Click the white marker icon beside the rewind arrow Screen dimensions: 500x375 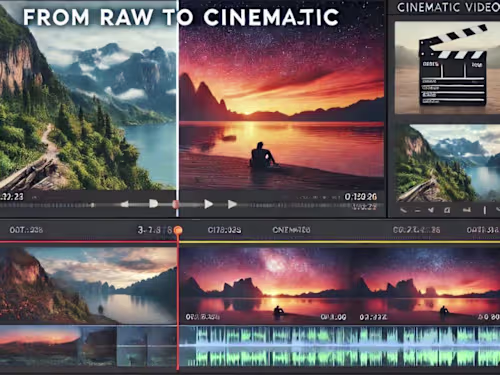[x=153, y=204]
